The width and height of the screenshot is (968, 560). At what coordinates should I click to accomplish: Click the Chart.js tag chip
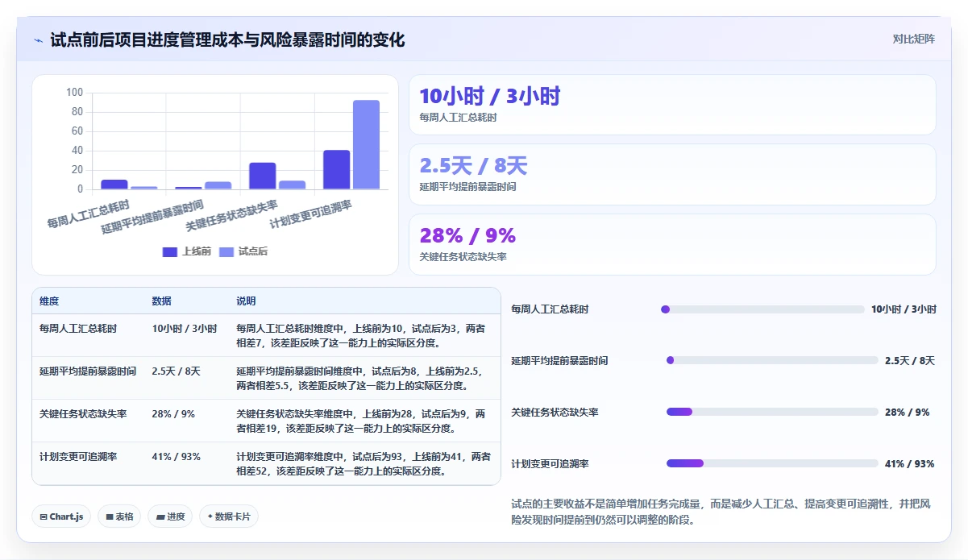61,516
